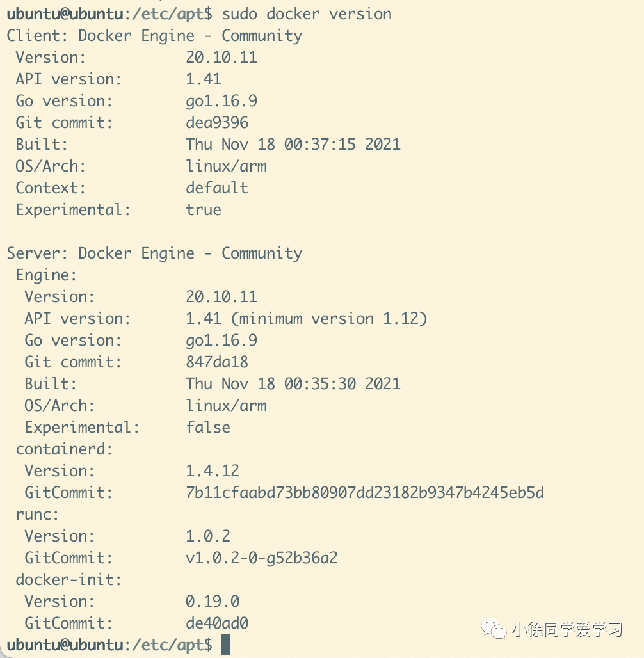Click the Server Git commit value 847da18
Viewport: 644px width, 658px height.
click(x=217, y=362)
